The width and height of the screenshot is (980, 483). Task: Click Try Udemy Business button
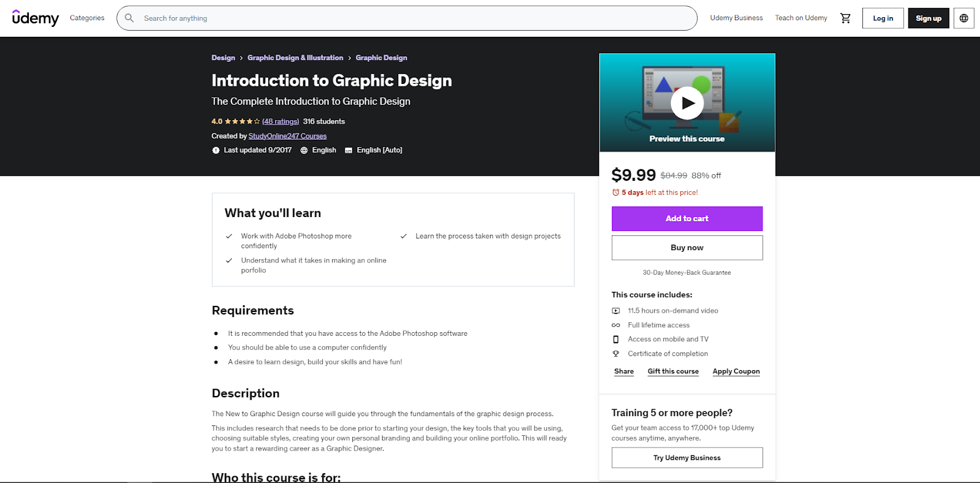687,458
